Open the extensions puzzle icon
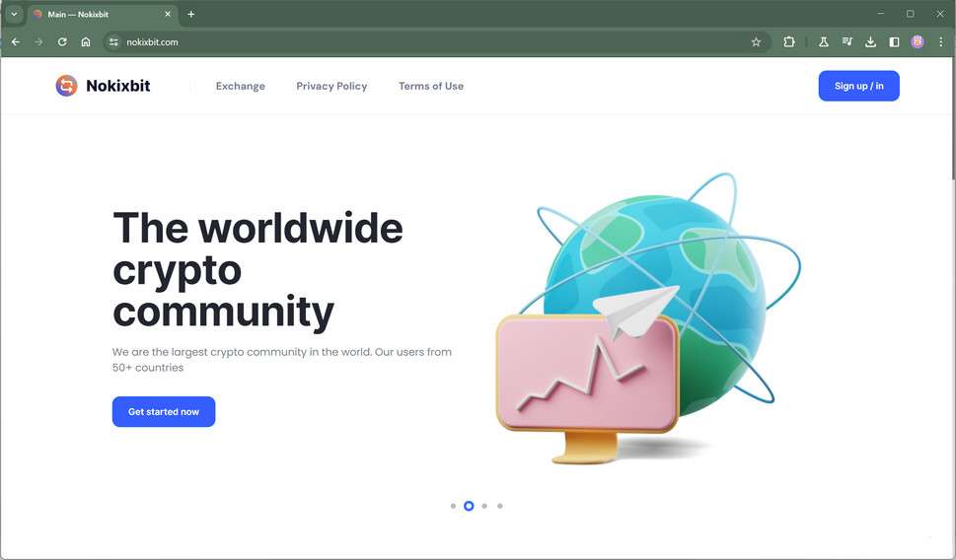 789,42
